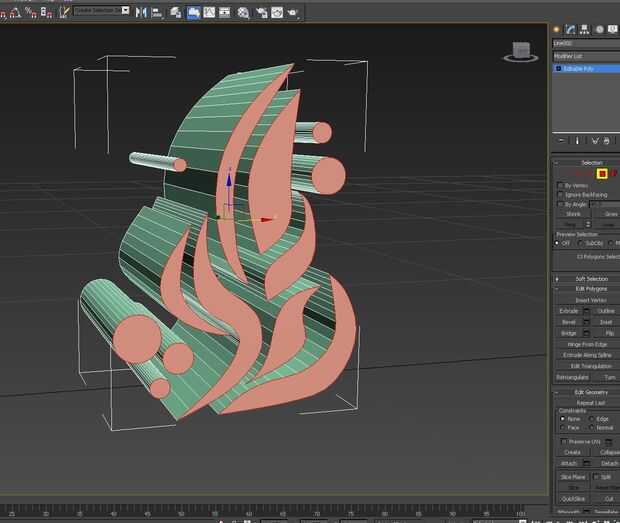Click the Hinge From Edge button
620x523 pixels.
pos(588,344)
